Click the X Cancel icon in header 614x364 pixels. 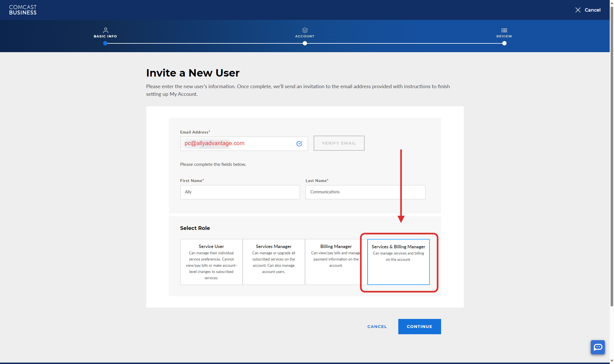coord(578,10)
